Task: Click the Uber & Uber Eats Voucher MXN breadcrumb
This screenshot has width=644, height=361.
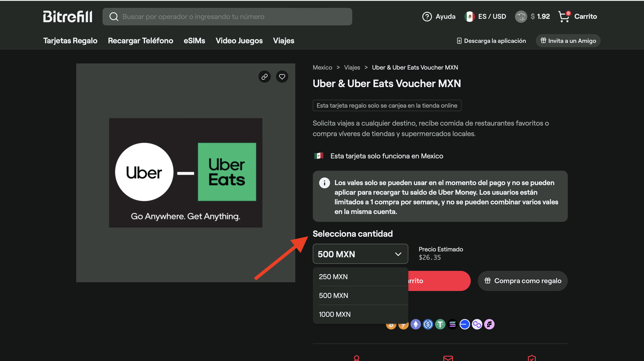Action: click(x=415, y=67)
